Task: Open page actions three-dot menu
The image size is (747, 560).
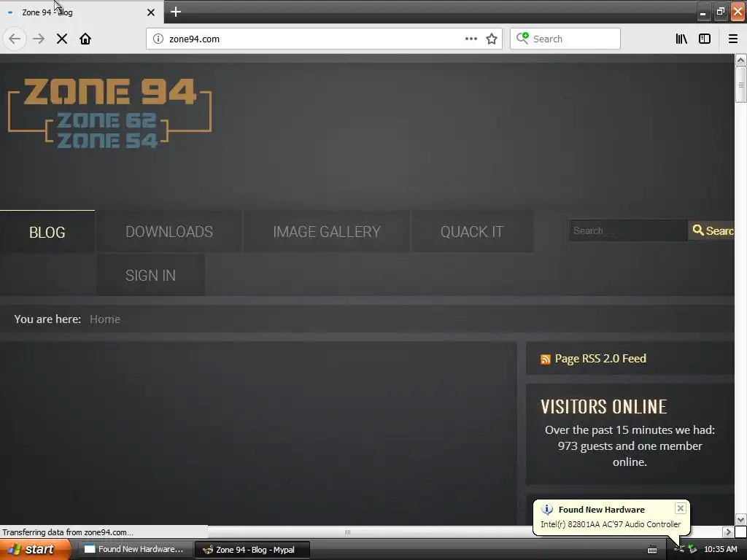Action: tap(471, 39)
